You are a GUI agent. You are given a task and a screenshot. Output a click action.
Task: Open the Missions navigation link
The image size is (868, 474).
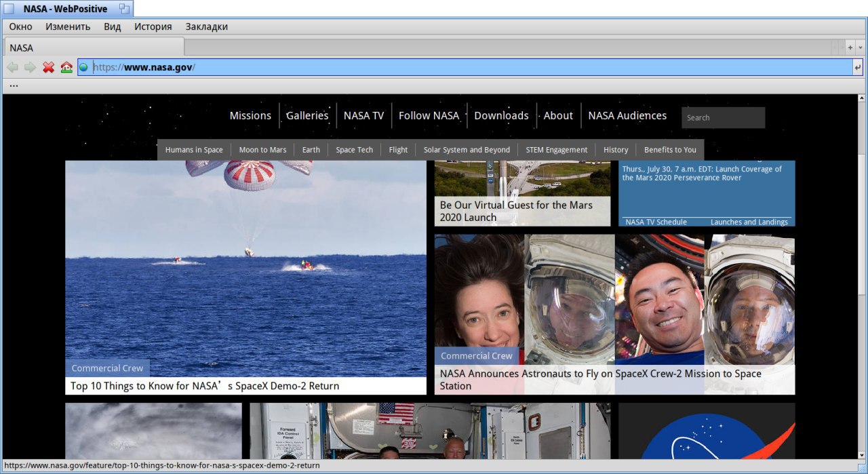point(250,115)
